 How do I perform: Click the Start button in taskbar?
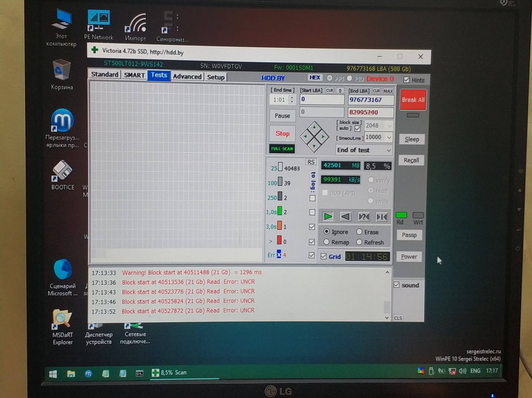click(x=53, y=373)
